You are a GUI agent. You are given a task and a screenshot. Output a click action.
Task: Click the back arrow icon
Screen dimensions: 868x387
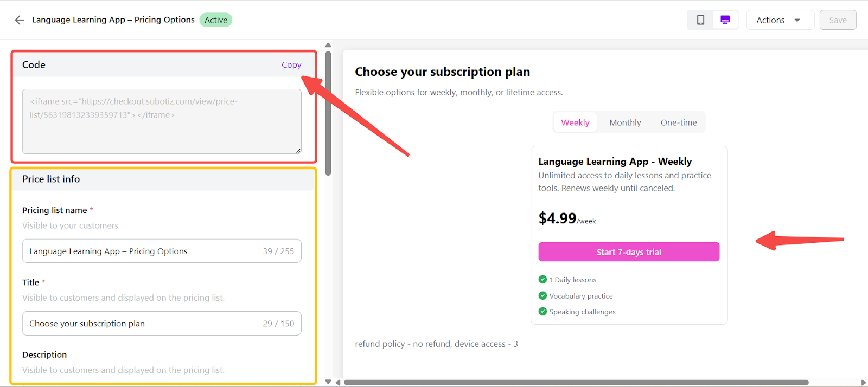20,20
